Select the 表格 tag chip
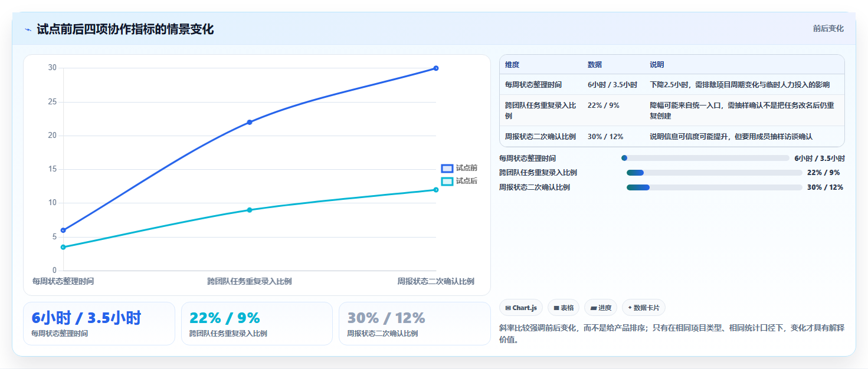Screen dimensions: 868x369 pos(564,308)
